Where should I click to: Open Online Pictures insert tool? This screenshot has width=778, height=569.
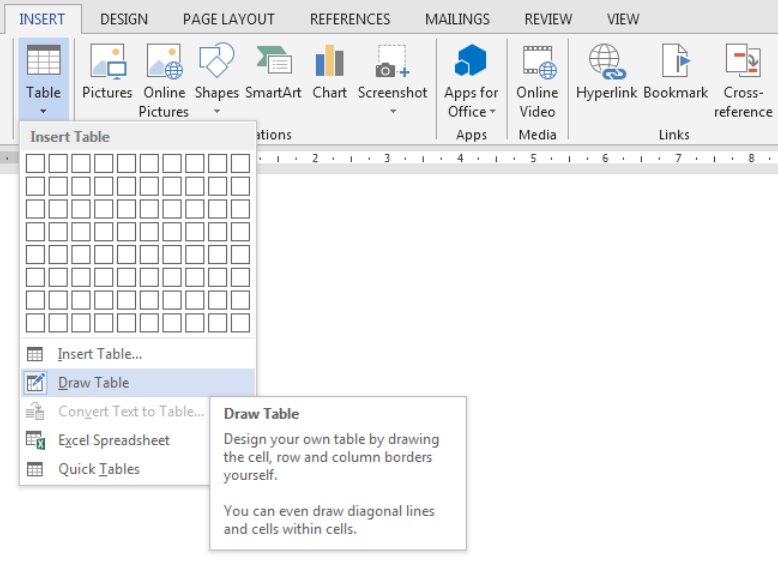pyautogui.click(x=163, y=63)
